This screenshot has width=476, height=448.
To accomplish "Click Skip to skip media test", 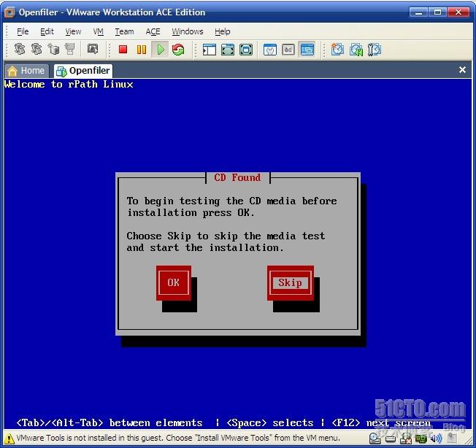I will pyautogui.click(x=291, y=282).
